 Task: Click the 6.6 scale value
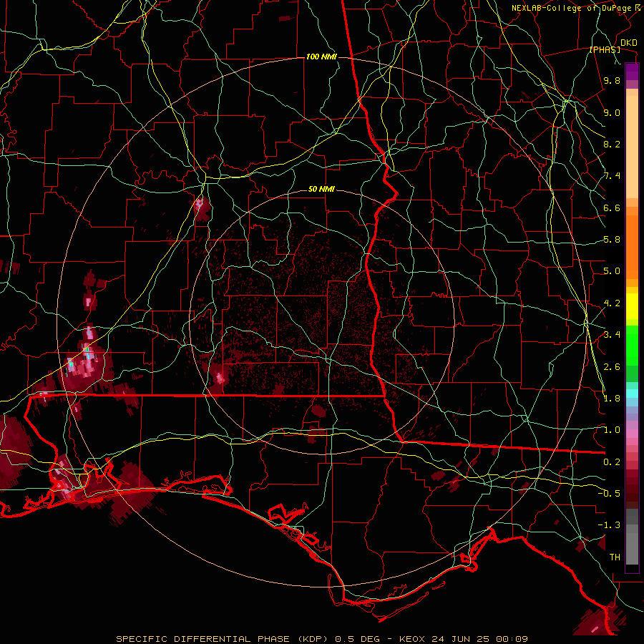tap(612, 208)
